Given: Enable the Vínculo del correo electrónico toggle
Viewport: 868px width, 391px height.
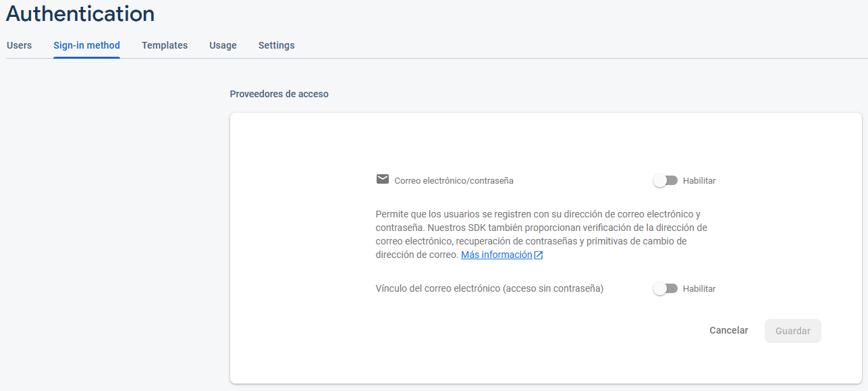Looking at the screenshot, I should [x=666, y=288].
